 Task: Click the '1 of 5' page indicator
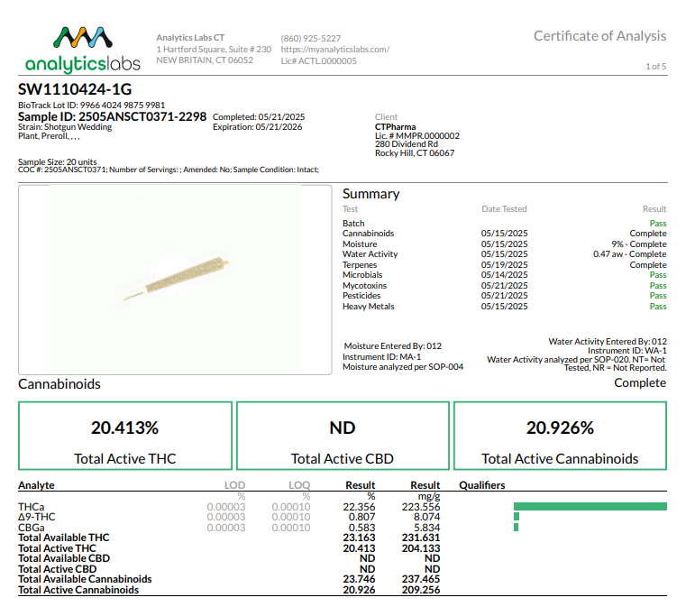[x=655, y=67]
